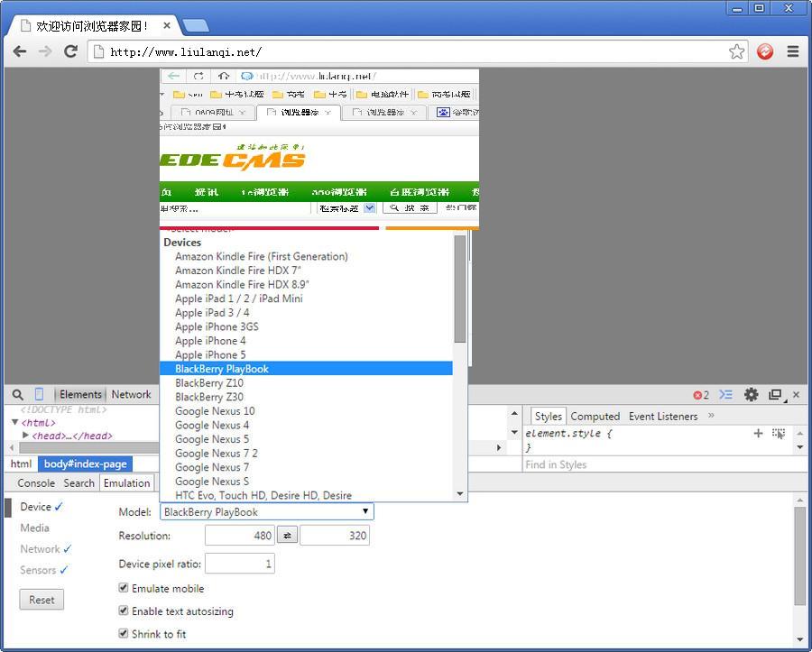This screenshot has width=812, height=652.
Task: Open DevTools settings gear
Action: [751, 395]
